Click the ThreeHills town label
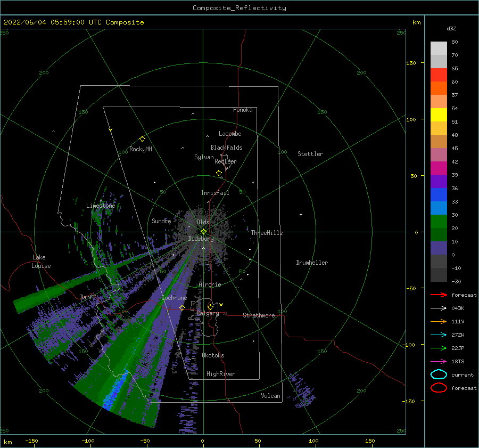This screenshot has width=479, height=448. pos(267,233)
